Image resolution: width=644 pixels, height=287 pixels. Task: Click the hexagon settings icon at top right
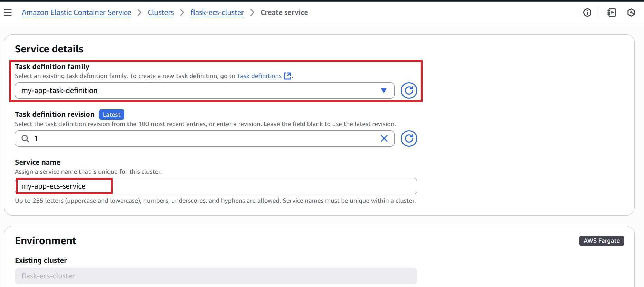click(631, 12)
